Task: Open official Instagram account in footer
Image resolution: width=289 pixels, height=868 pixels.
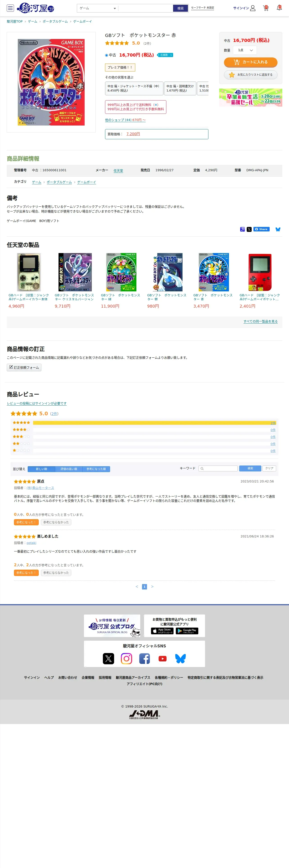Action: (126, 658)
